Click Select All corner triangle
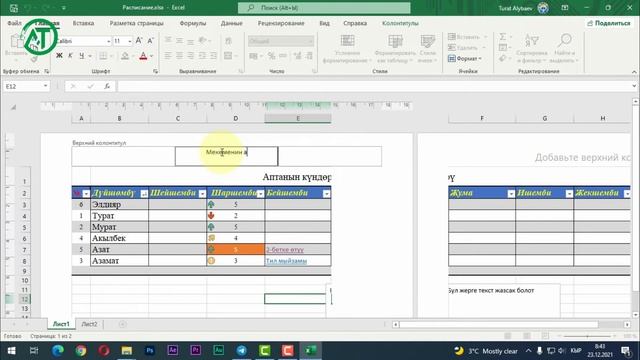This screenshot has height=360, width=640. [x=13, y=107]
